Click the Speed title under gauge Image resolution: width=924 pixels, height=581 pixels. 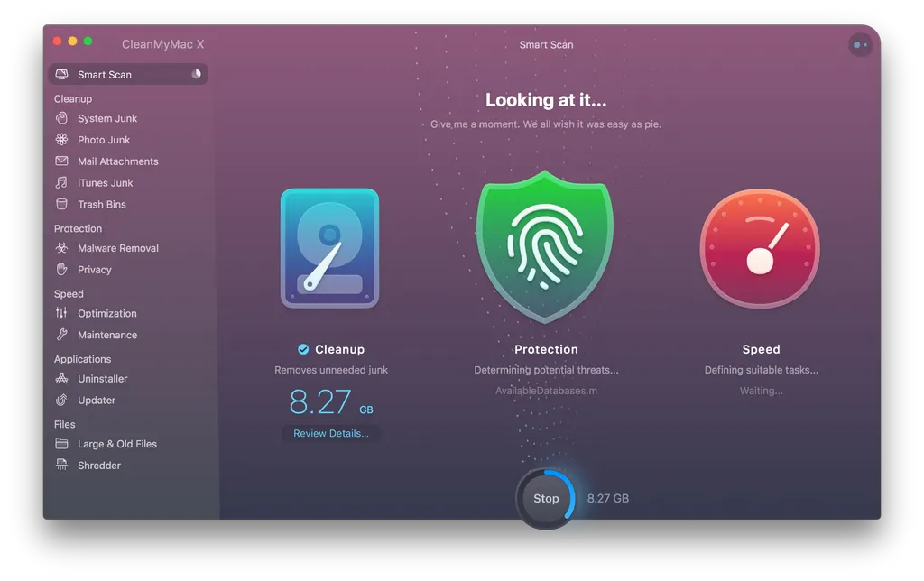pos(761,349)
